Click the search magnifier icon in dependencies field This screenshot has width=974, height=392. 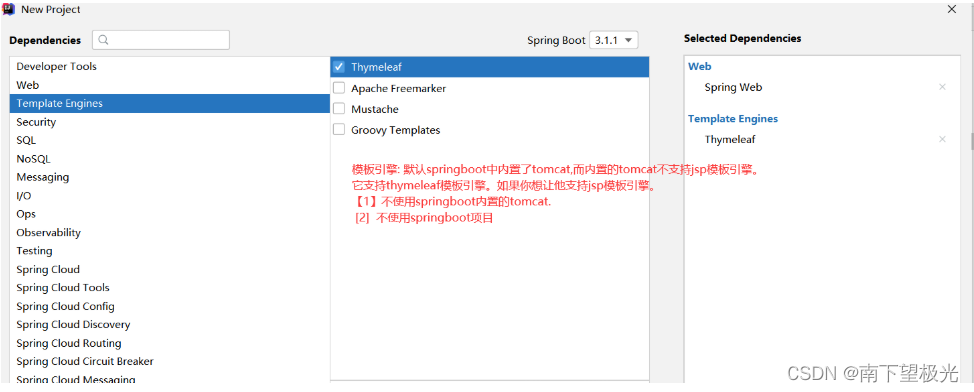(x=104, y=40)
